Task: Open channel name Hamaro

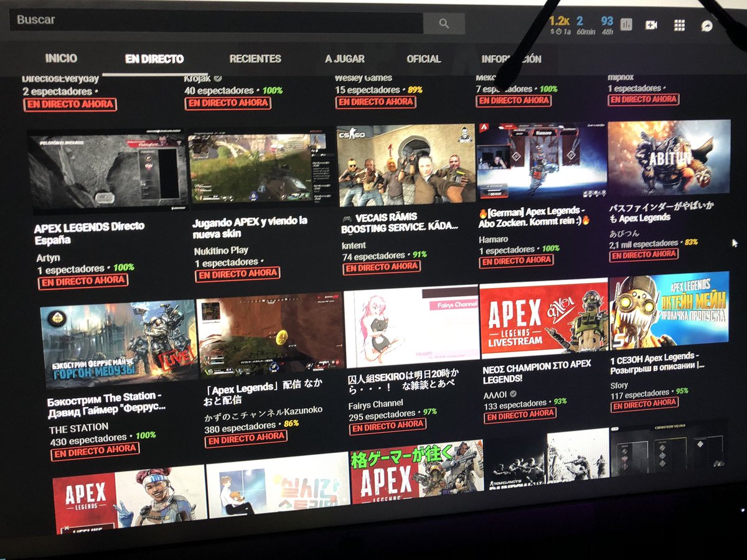Action: click(x=493, y=240)
